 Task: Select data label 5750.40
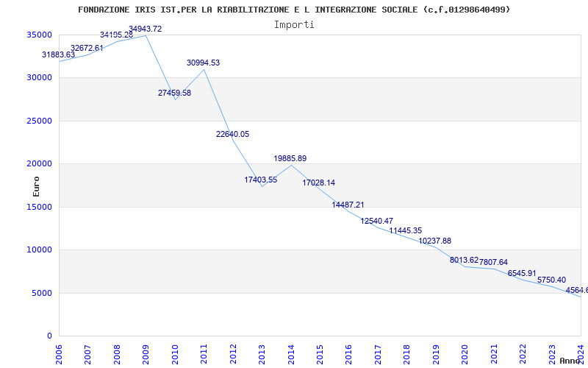(552, 280)
